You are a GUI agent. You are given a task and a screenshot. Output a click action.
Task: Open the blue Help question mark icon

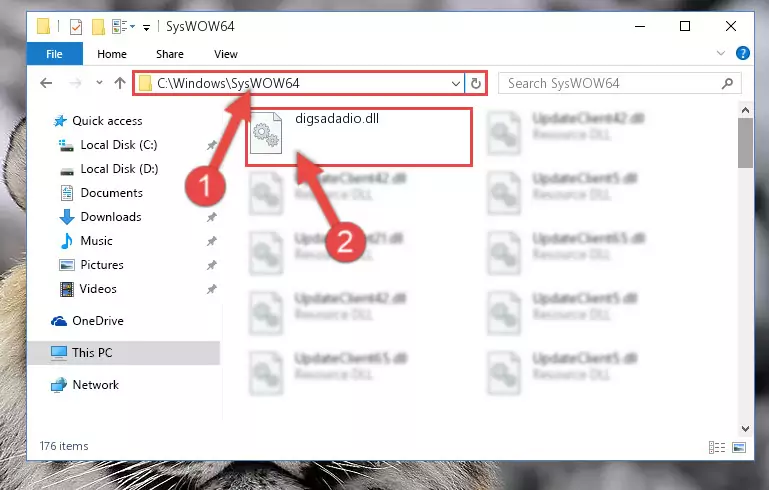pyautogui.click(x=743, y=53)
